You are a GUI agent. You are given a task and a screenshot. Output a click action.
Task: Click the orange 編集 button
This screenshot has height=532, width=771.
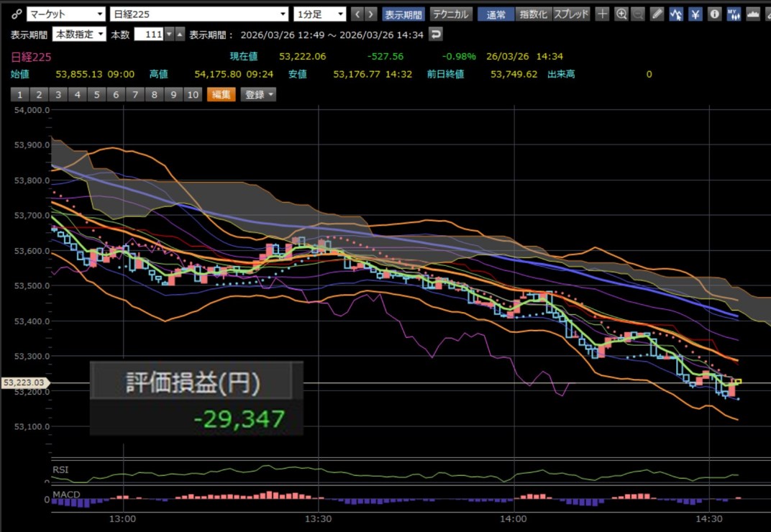pyautogui.click(x=222, y=94)
